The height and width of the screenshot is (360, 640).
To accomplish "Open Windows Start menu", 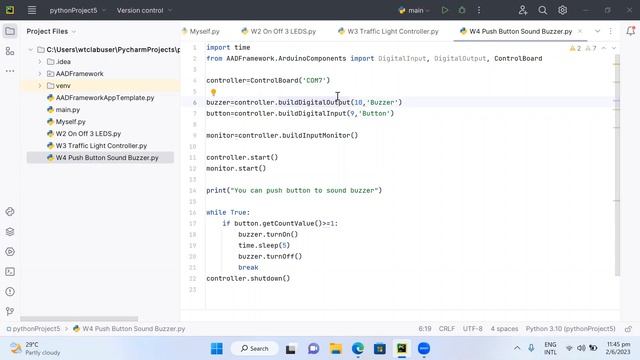I will [217, 348].
